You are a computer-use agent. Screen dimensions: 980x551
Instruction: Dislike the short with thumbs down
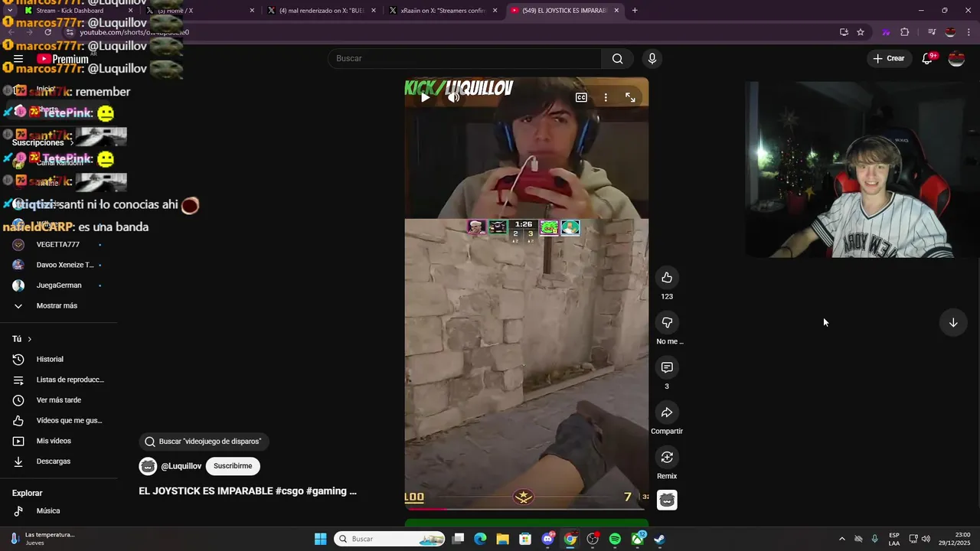[667, 323]
